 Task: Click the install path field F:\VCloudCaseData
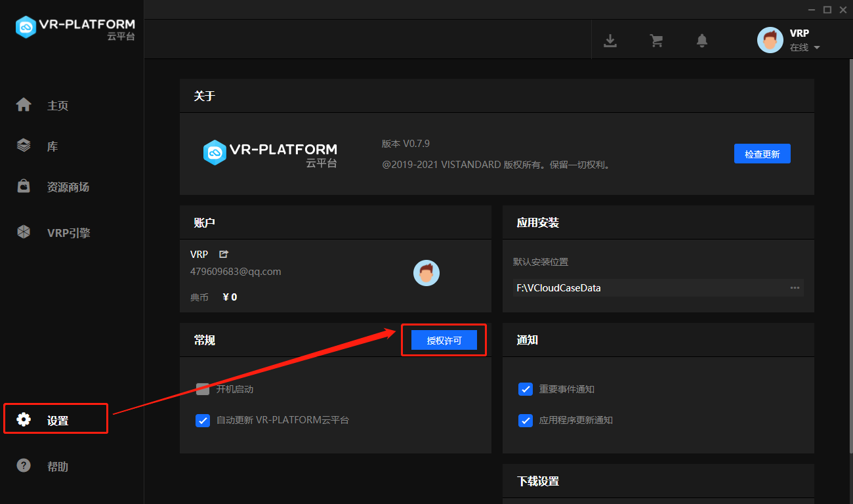click(658, 287)
